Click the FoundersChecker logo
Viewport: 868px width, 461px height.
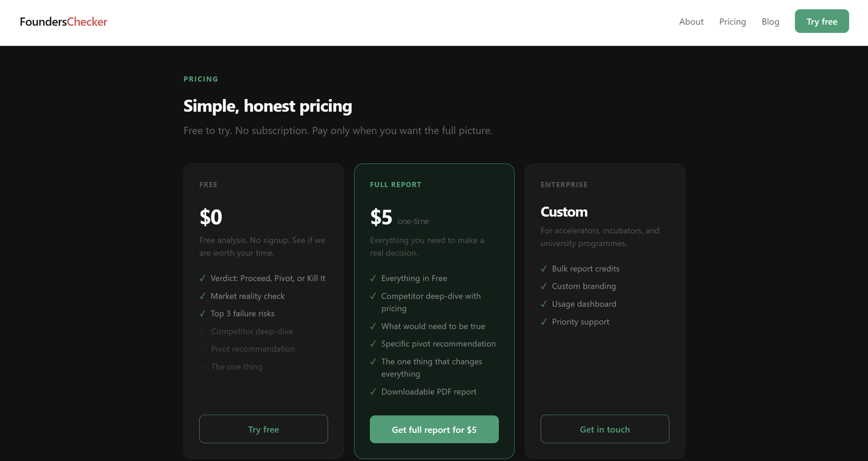(x=63, y=22)
